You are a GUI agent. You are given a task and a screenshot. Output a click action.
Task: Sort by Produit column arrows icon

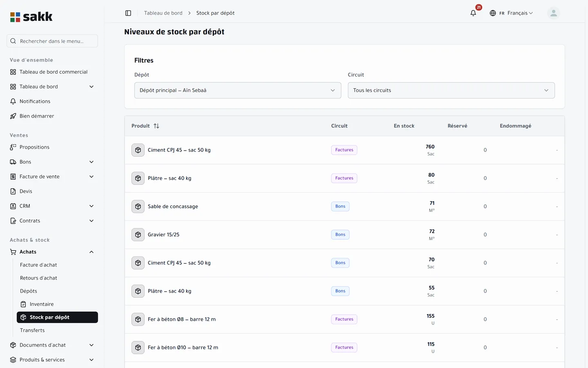point(156,126)
